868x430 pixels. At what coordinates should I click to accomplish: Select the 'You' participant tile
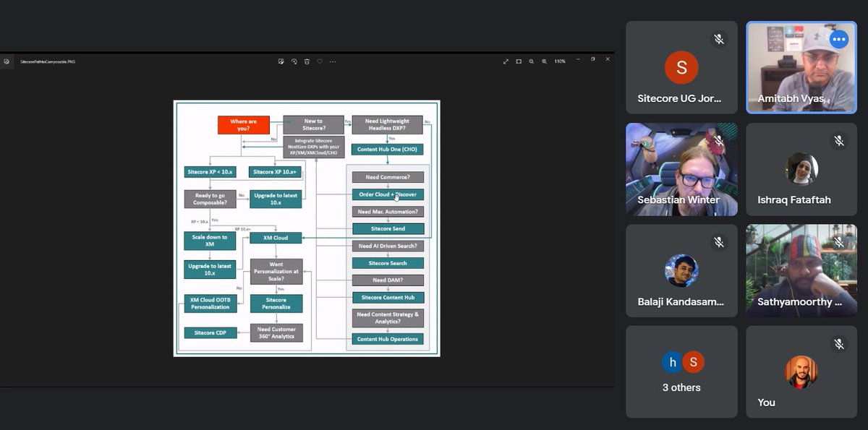point(801,371)
